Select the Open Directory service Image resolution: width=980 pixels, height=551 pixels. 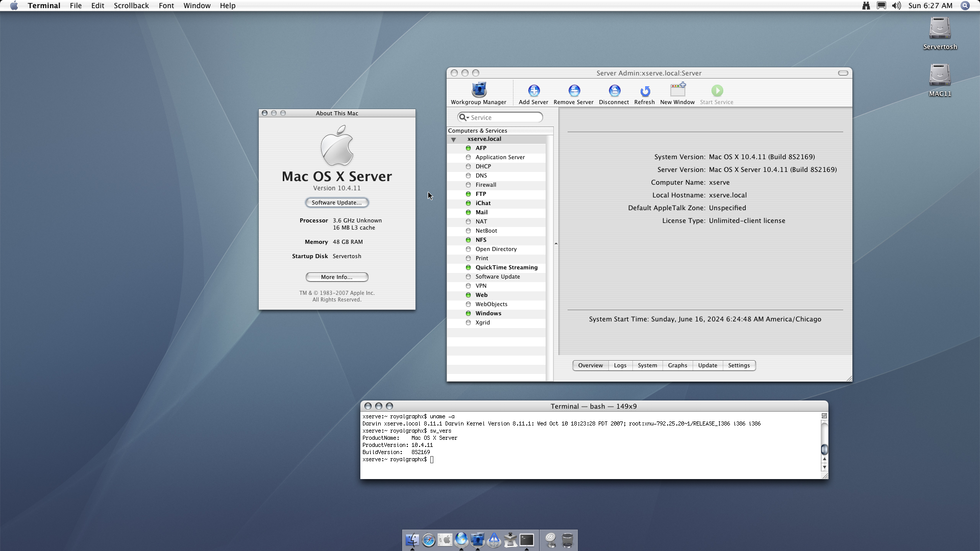pyautogui.click(x=496, y=249)
